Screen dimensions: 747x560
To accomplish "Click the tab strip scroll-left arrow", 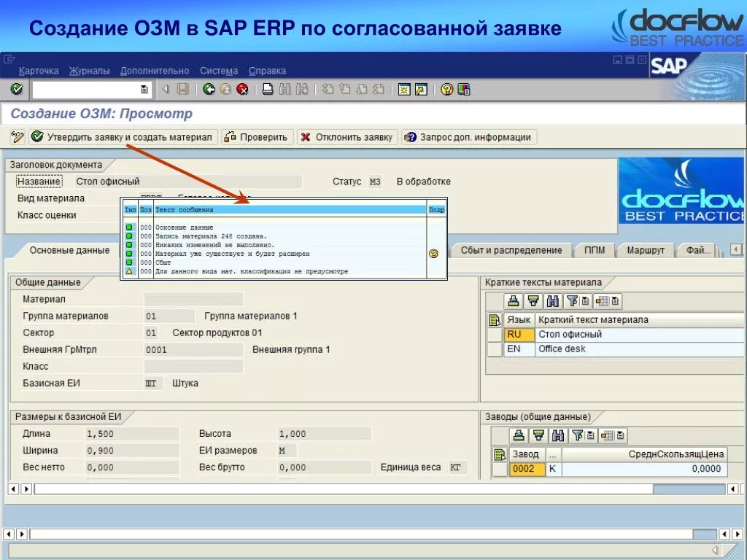I will [x=736, y=249].
